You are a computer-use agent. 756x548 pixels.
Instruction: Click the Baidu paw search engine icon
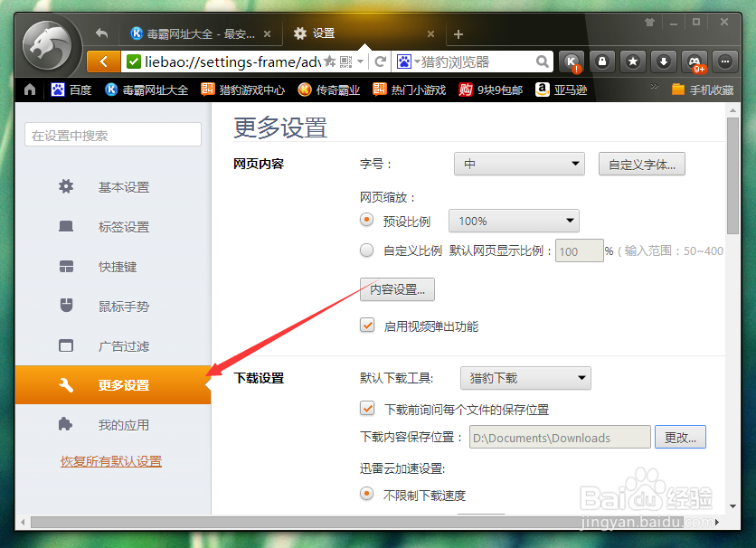click(404, 61)
